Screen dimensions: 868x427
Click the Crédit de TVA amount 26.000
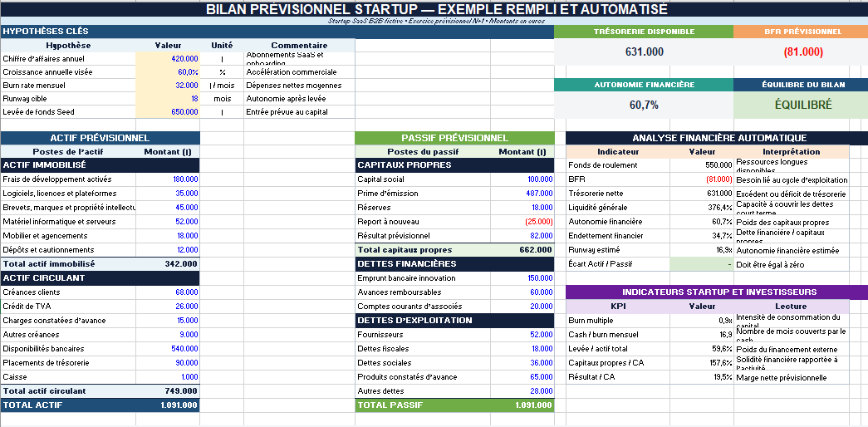[167, 307]
